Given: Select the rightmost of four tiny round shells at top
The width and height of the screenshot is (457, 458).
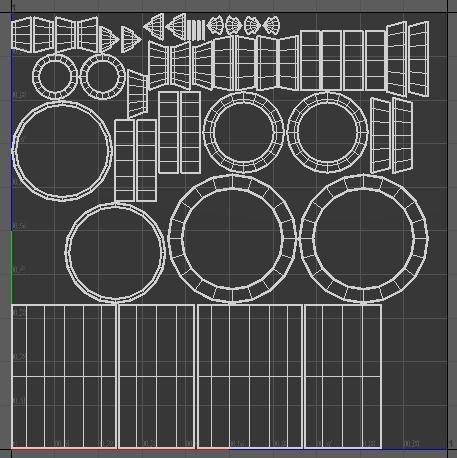Looking at the screenshot, I should point(271,25).
